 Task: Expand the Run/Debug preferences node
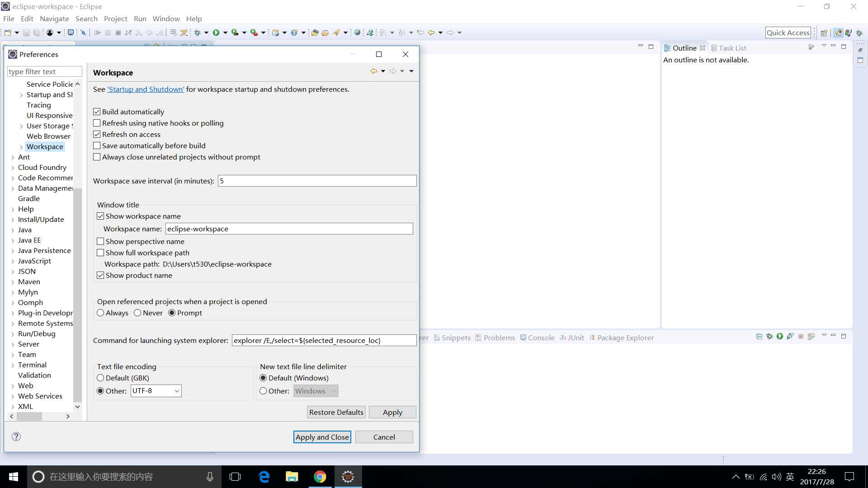coord(13,334)
